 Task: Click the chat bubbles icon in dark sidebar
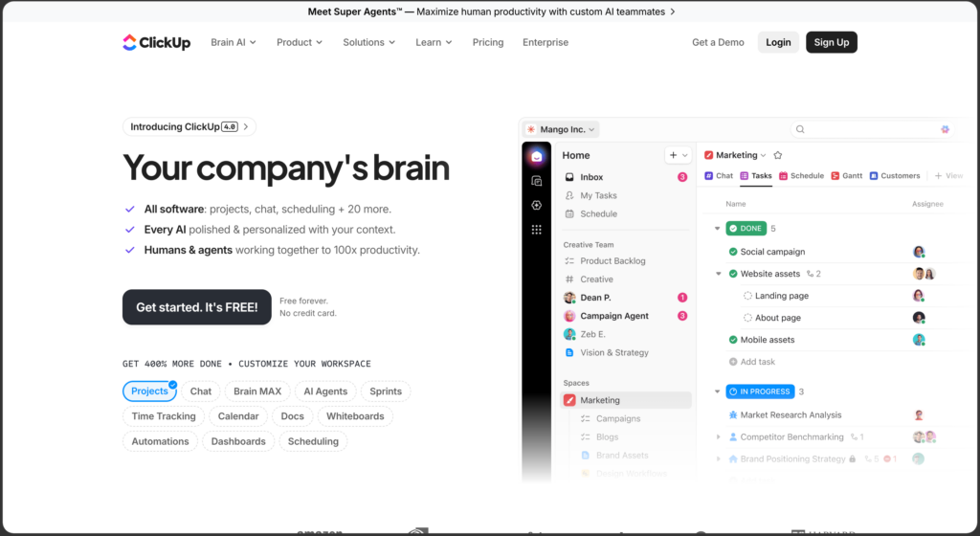pos(536,181)
